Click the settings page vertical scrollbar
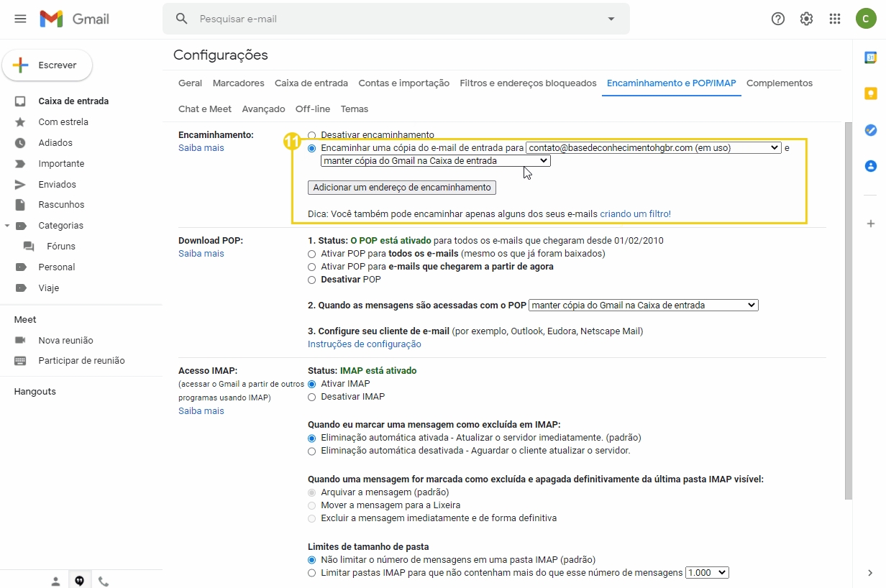The image size is (886, 588). [x=848, y=309]
